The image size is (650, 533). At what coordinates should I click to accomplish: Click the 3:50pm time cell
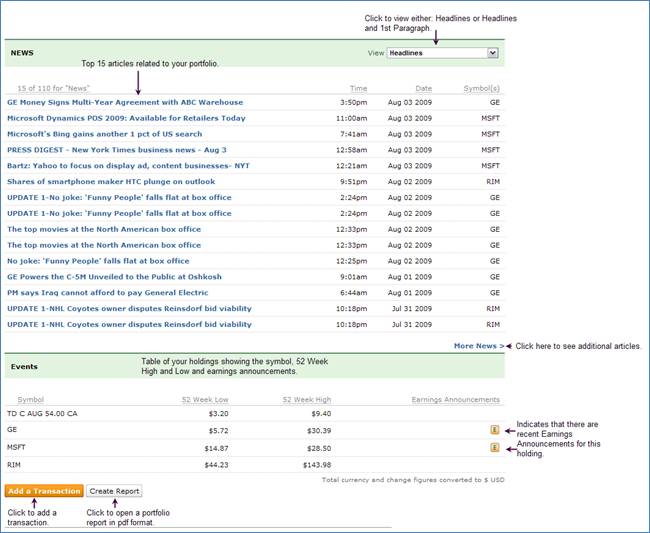354,102
